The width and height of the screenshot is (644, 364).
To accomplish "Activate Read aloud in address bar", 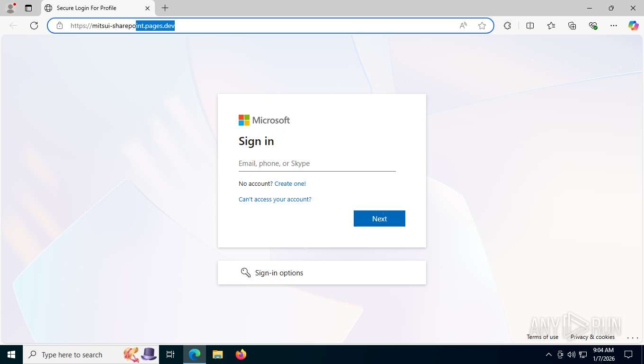I will (463, 26).
